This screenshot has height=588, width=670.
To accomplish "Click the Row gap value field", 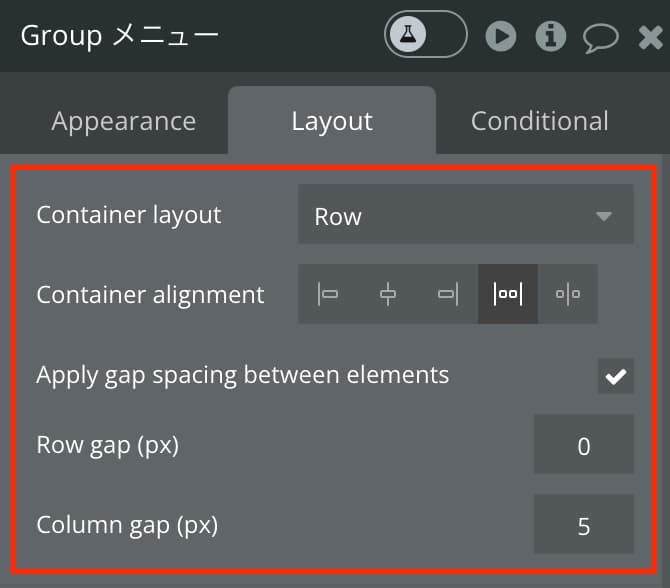I will pyautogui.click(x=584, y=444).
